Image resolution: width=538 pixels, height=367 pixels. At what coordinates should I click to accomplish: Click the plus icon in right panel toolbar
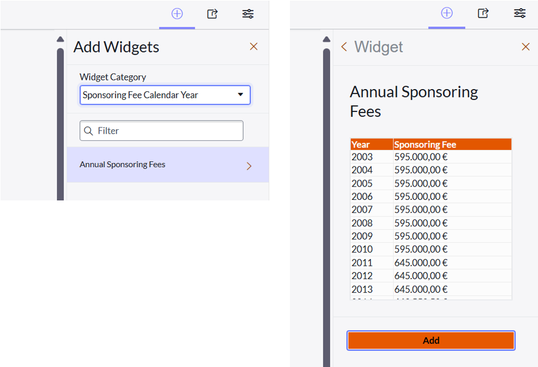[x=447, y=13]
